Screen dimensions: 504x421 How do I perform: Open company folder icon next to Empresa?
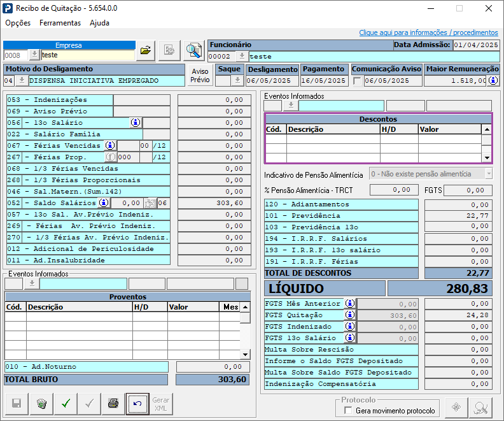pos(146,50)
